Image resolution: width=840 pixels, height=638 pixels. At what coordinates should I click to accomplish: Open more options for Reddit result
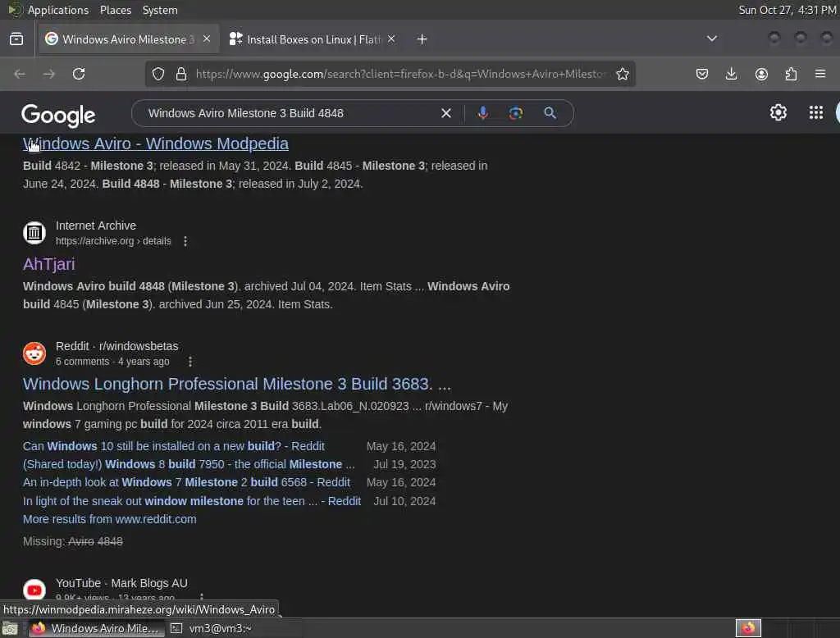pyautogui.click(x=190, y=362)
